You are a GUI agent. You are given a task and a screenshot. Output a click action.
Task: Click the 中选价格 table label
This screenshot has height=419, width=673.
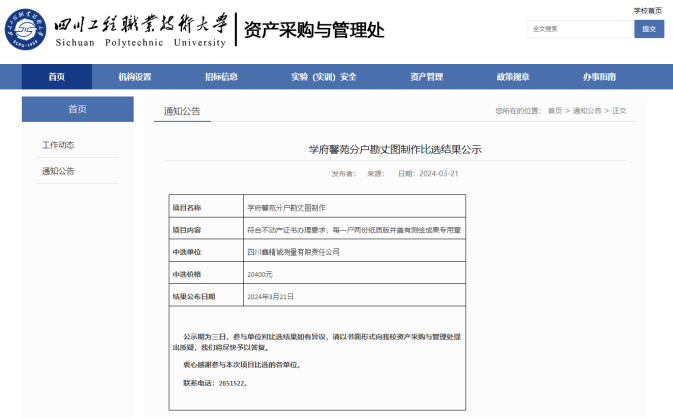click(187, 274)
